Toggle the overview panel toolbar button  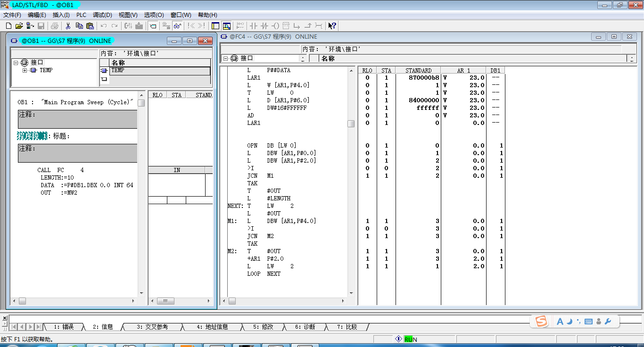click(215, 26)
